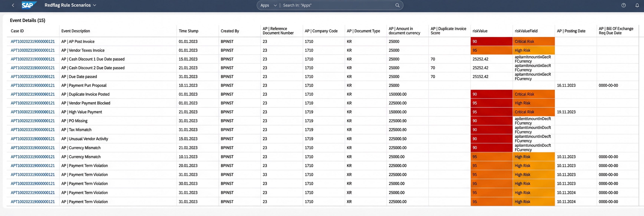Expand the Redflag Rule Scenarios title menu
The width and height of the screenshot is (644, 216).
point(94,5)
